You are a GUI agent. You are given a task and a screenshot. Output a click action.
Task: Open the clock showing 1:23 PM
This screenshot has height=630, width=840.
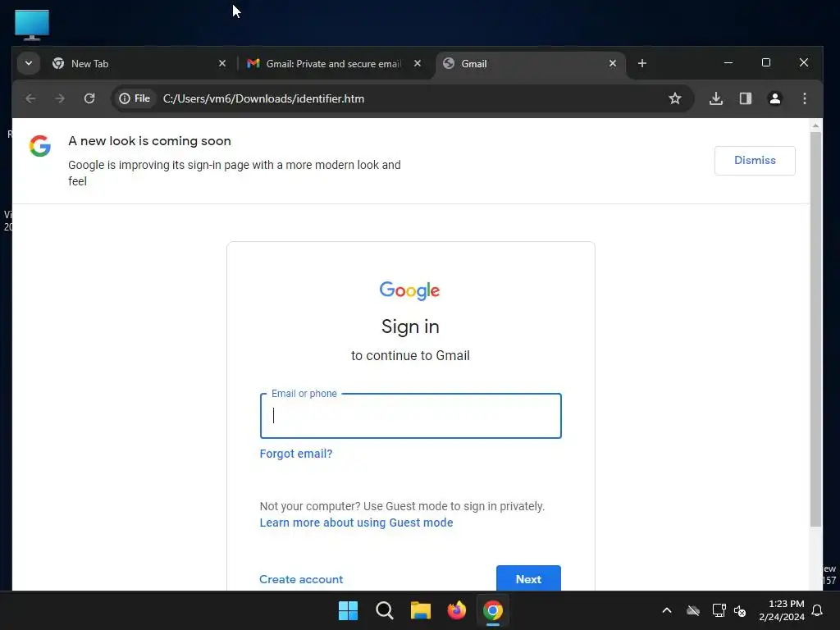782,610
